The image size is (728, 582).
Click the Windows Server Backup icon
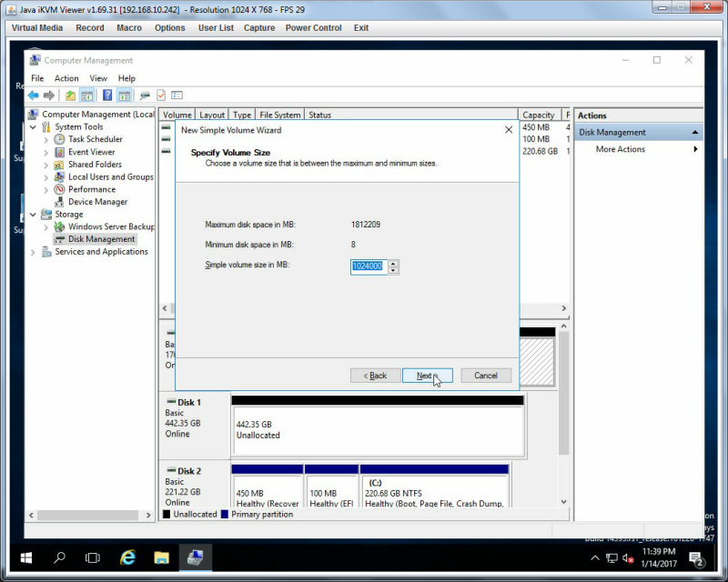coord(59,226)
